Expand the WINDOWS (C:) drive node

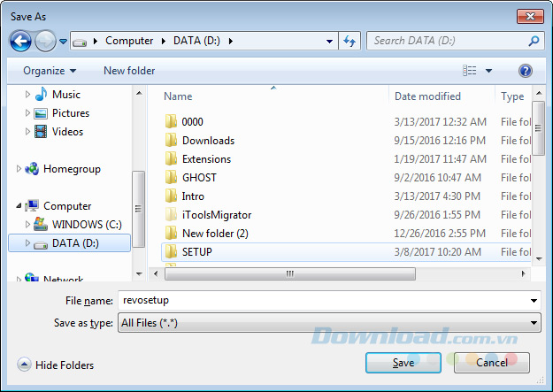(27, 225)
